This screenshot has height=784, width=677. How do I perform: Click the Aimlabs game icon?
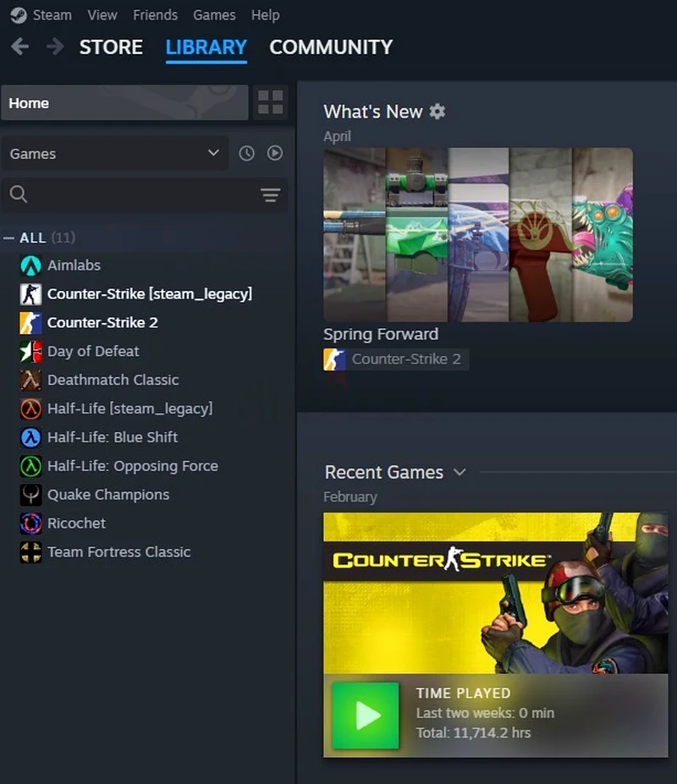coord(30,266)
